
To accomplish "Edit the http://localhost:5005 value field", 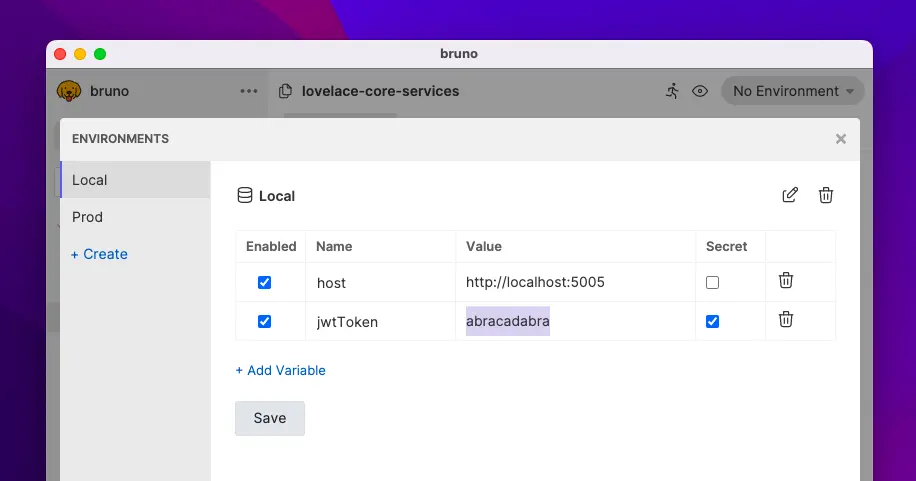I will pyautogui.click(x=575, y=282).
